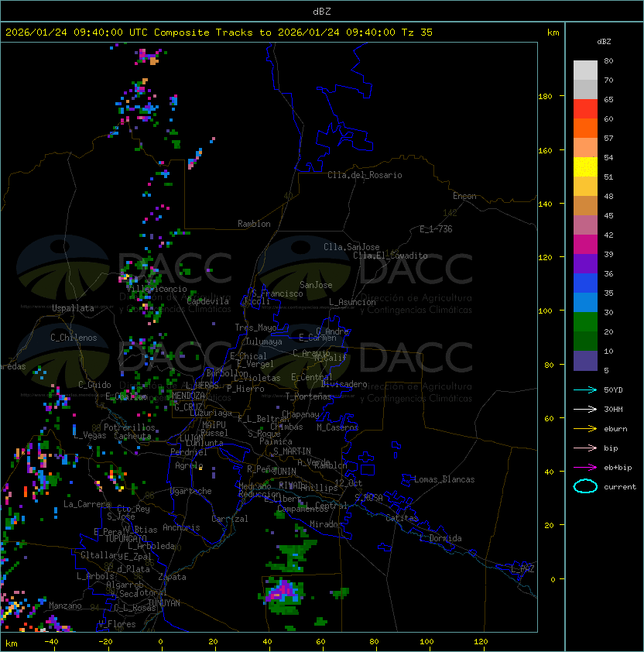Click the Potrerillos map label
The image size is (644, 652).
pyautogui.click(x=129, y=427)
